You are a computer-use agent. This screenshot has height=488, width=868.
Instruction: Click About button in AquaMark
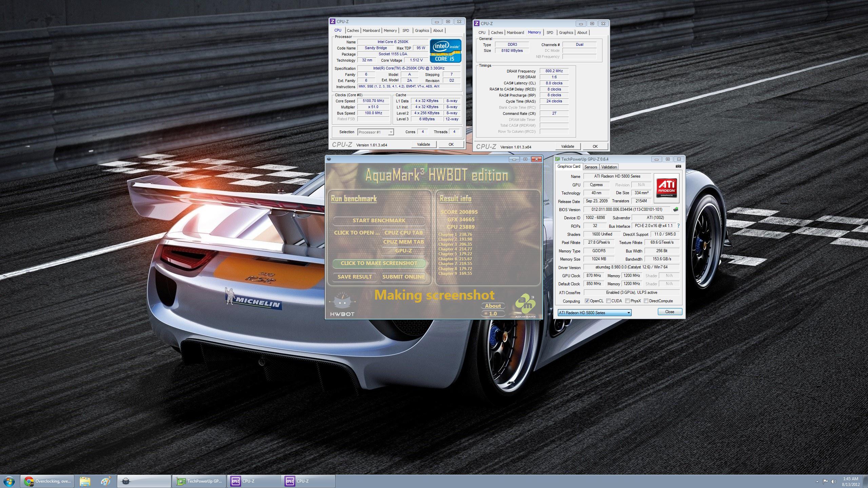point(493,306)
